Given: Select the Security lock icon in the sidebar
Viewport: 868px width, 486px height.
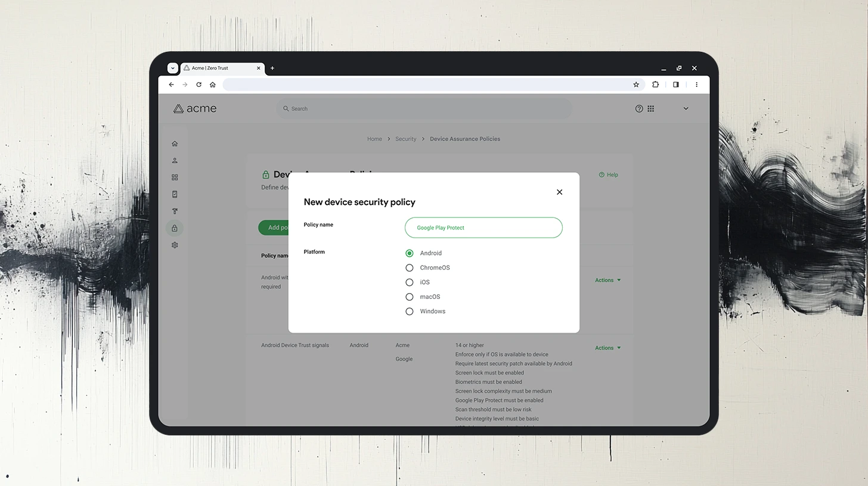Looking at the screenshot, I should (174, 228).
